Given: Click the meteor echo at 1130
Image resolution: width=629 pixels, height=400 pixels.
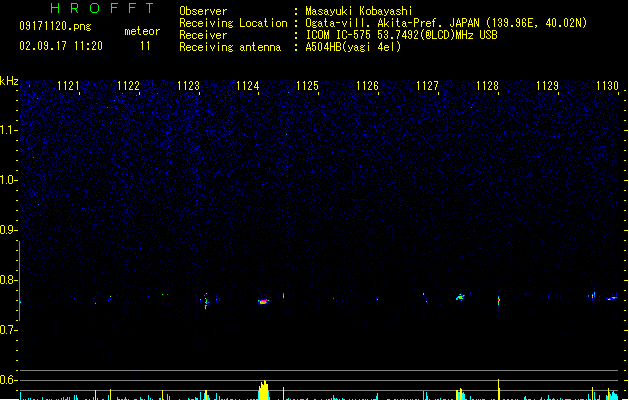Looking at the screenshot, I should pos(612,298).
